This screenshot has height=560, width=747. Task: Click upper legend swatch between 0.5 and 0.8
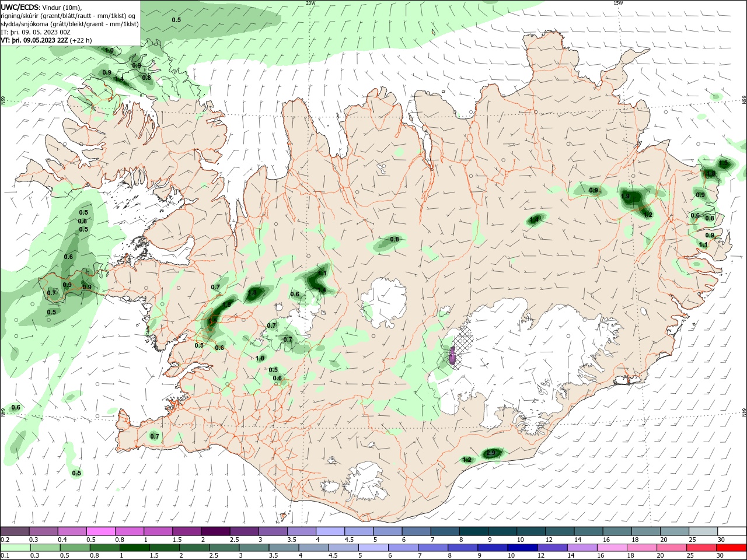point(101,531)
